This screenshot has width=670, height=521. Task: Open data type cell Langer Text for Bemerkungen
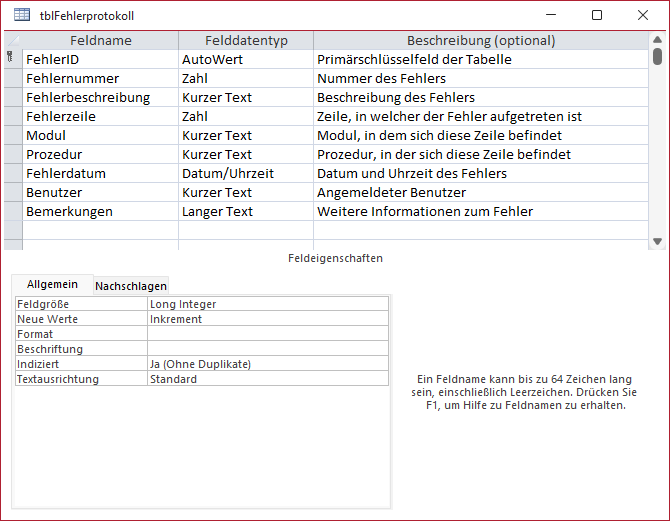coord(245,211)
